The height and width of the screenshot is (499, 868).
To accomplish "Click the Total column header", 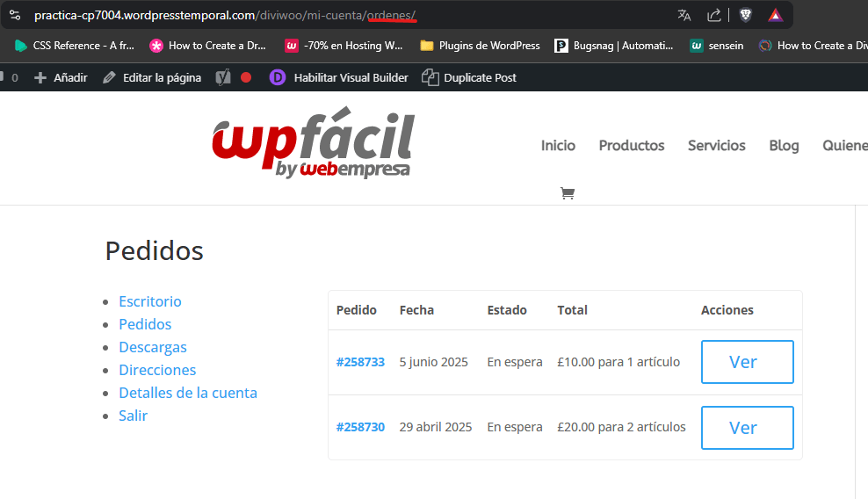I will pos(573,310).
